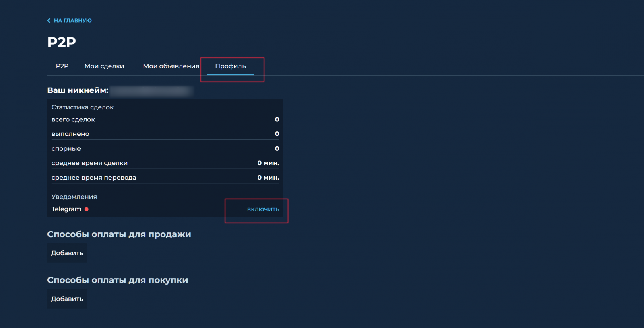The width and height of the screenshot is (644, 328).
Task: Click the Уведомления section label
Action: click(x=74, y=197)
